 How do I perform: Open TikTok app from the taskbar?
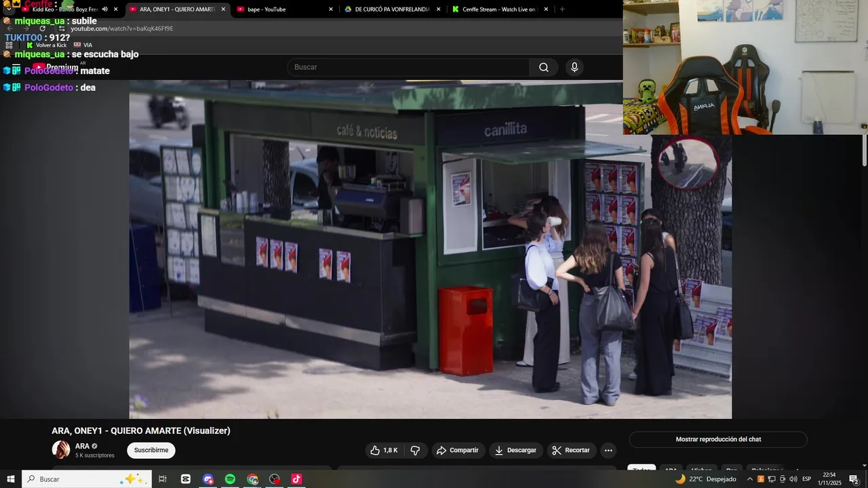click(296, 479)
